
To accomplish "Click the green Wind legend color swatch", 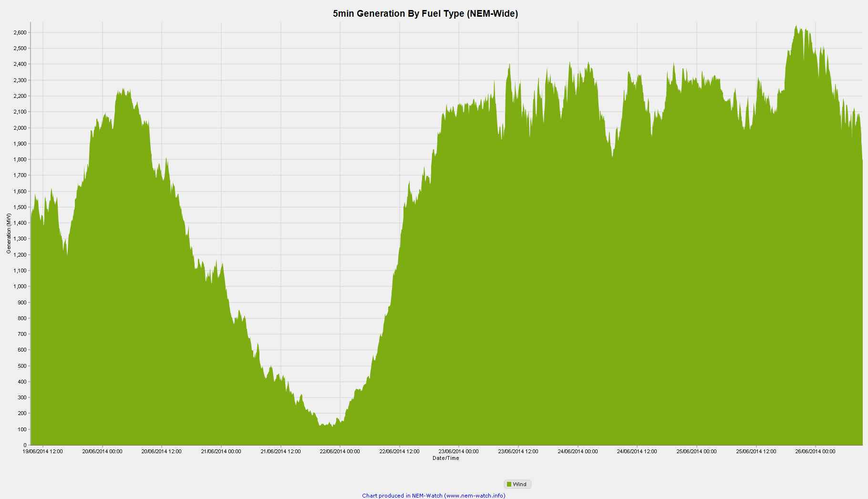I will pos(509,484).
